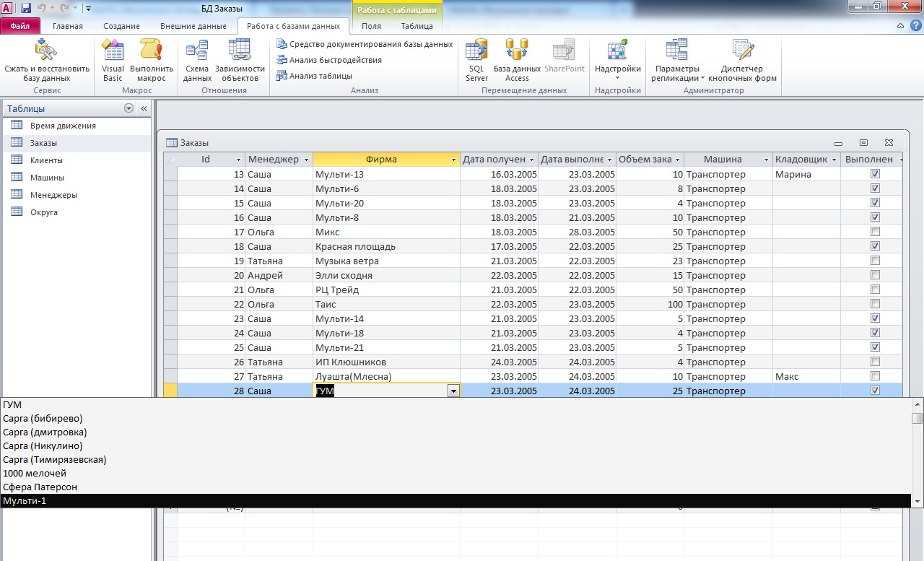Click the dropdown list scrollbar thumb
This screenshot has width=924, height=561.
coord(918,418)
